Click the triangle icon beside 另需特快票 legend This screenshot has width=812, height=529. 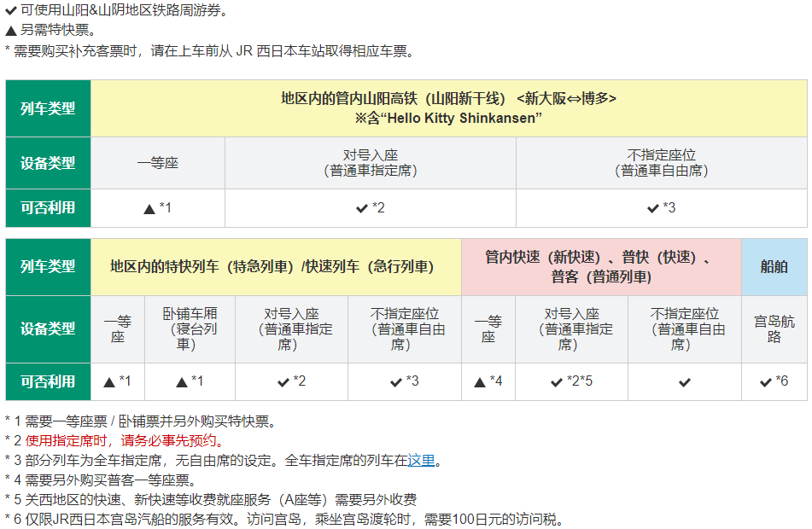[x=10, y=31]
